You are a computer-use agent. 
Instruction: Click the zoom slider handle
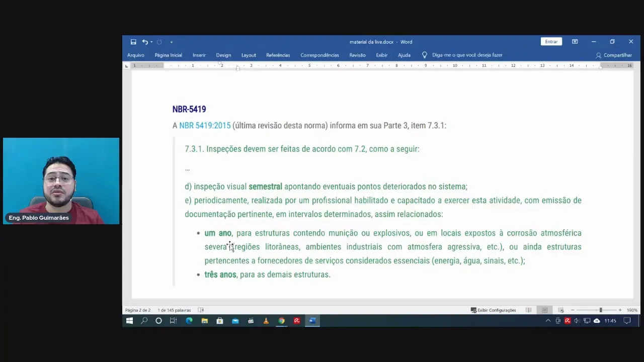[600, 310]
